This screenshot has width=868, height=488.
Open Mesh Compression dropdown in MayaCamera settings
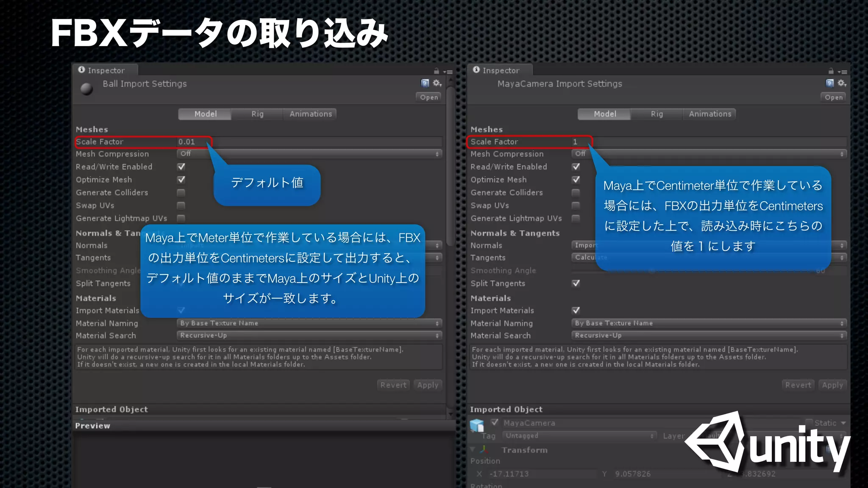tap(709, 154)
